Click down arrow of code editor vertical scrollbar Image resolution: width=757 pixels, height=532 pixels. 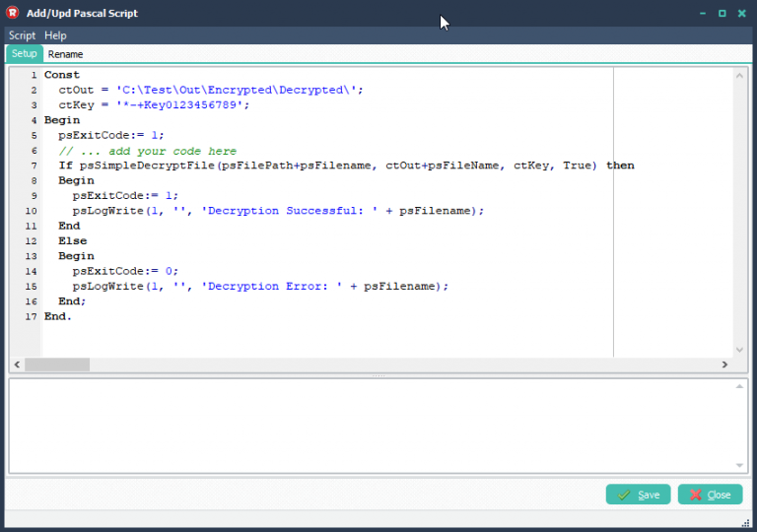740,350
